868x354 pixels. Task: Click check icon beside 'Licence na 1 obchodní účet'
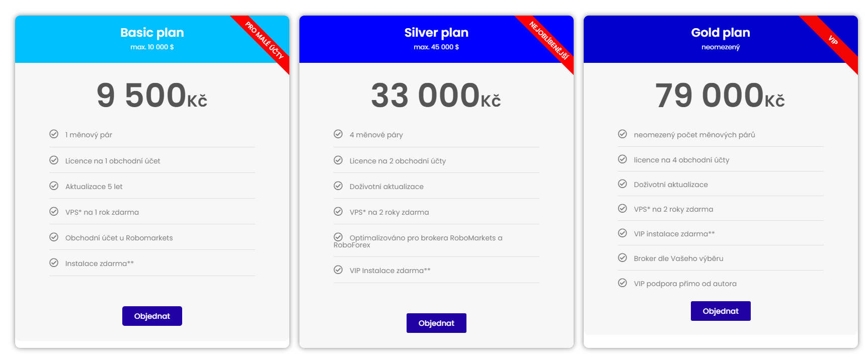pos(54,160)
